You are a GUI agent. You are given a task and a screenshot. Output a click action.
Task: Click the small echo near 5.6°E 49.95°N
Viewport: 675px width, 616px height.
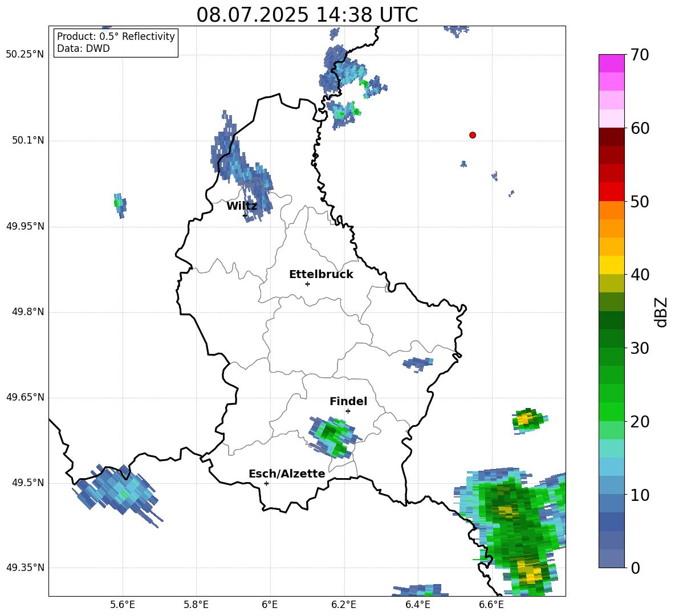click(x=120, y=205)
